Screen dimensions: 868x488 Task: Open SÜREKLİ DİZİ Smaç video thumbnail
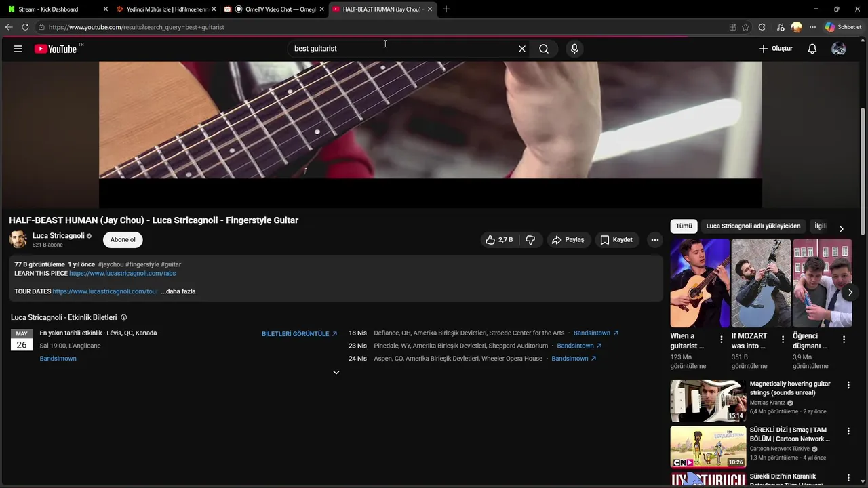click(708, 447)
